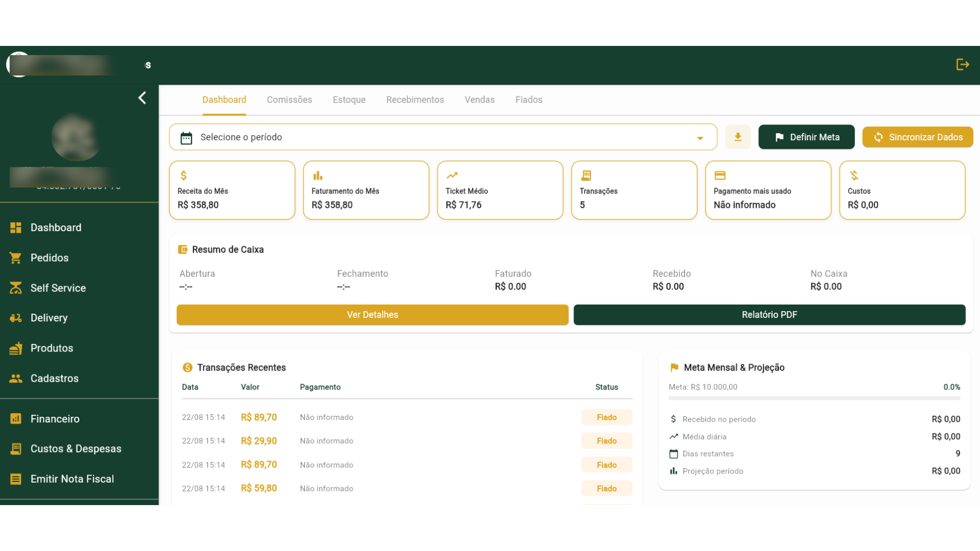The height and width of the screenshot is (551, 980).
Task: Expand the period selector arrow
Action: click(x=700, y=138)
